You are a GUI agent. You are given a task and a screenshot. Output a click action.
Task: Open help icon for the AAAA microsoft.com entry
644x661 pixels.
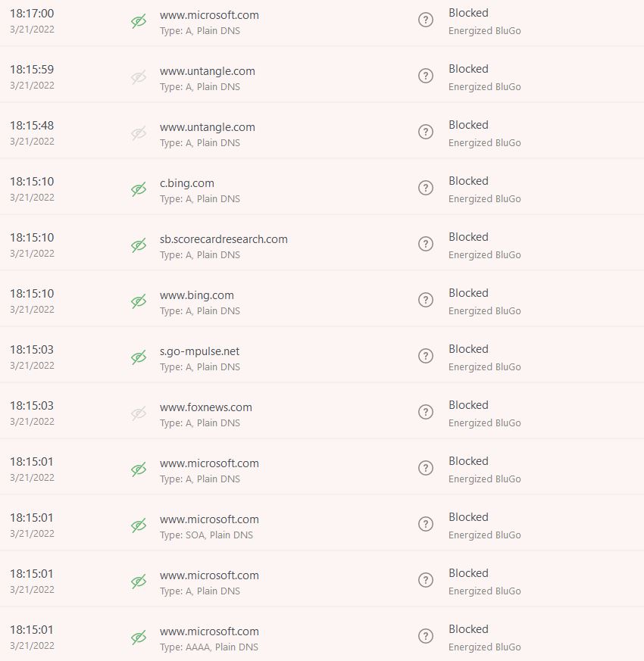(426, 636)
